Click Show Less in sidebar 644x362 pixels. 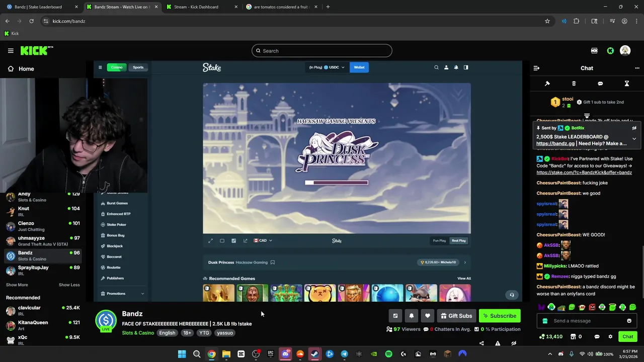[69, 285]
